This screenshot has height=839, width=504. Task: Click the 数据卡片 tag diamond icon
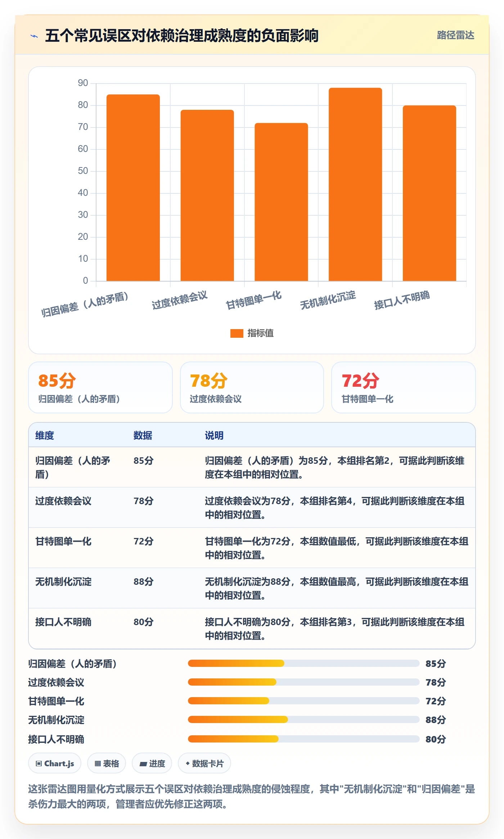(188, 763)
